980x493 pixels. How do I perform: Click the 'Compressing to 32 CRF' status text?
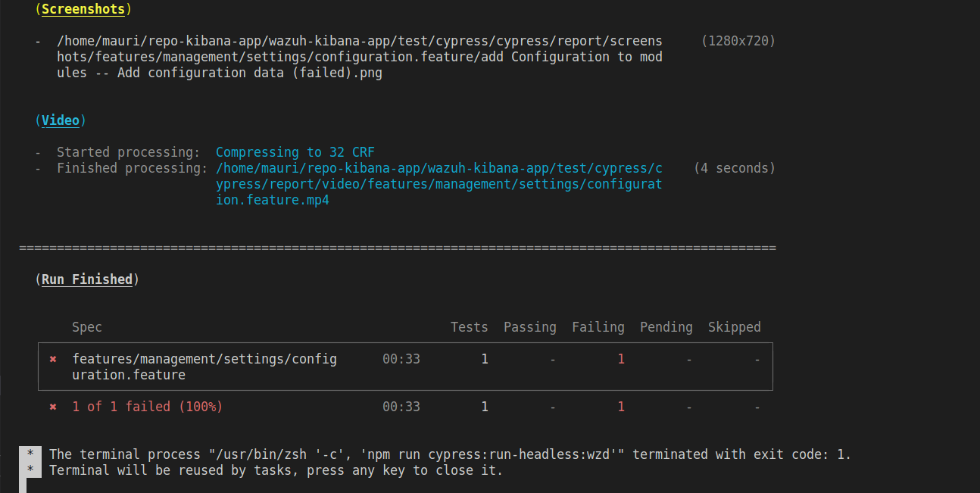pos(295,151)
